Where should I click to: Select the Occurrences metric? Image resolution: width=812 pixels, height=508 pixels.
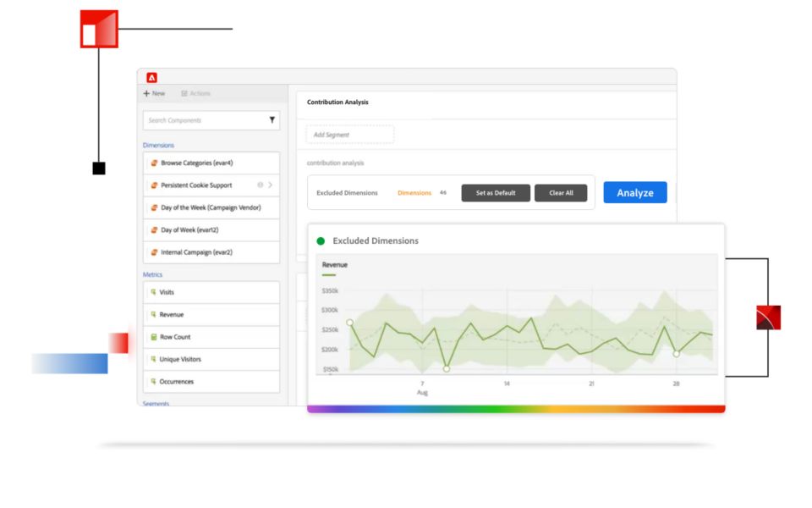[211, 382]
